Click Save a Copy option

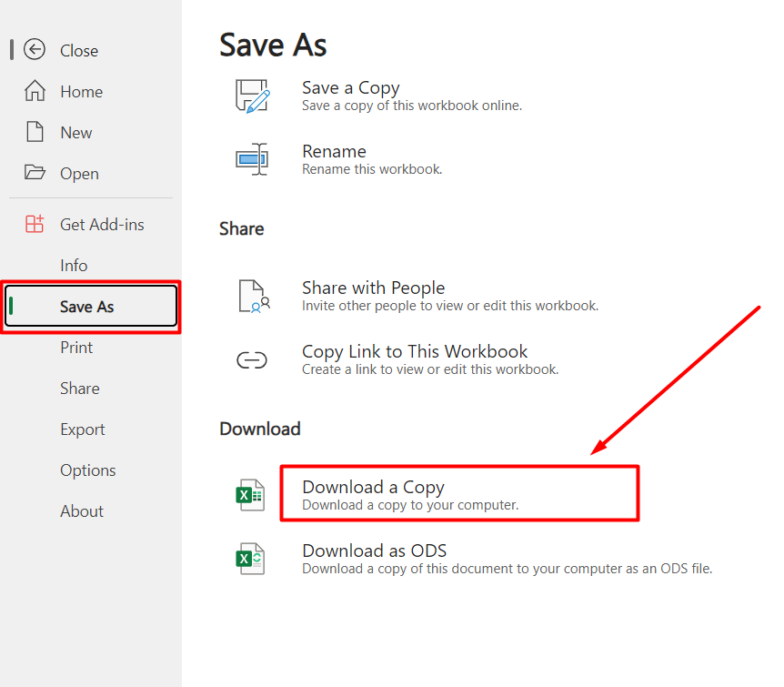pos(350,87)
